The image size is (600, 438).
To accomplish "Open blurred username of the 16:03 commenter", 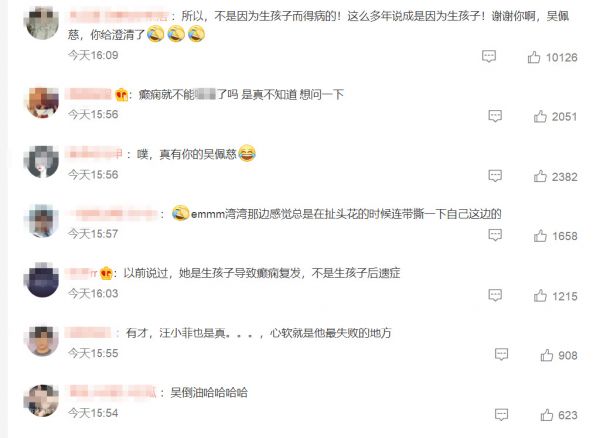I will 81,273.
